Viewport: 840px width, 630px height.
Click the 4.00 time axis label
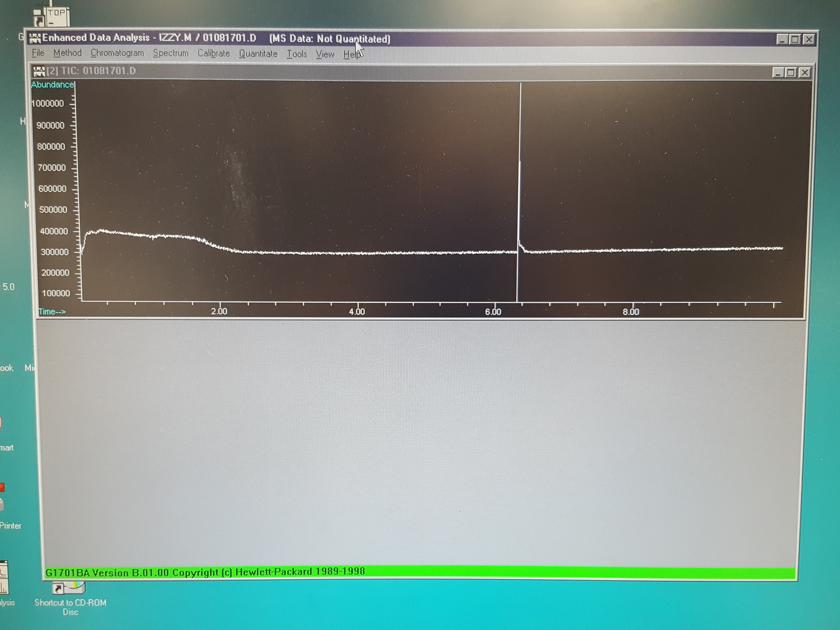click(357, 312)
